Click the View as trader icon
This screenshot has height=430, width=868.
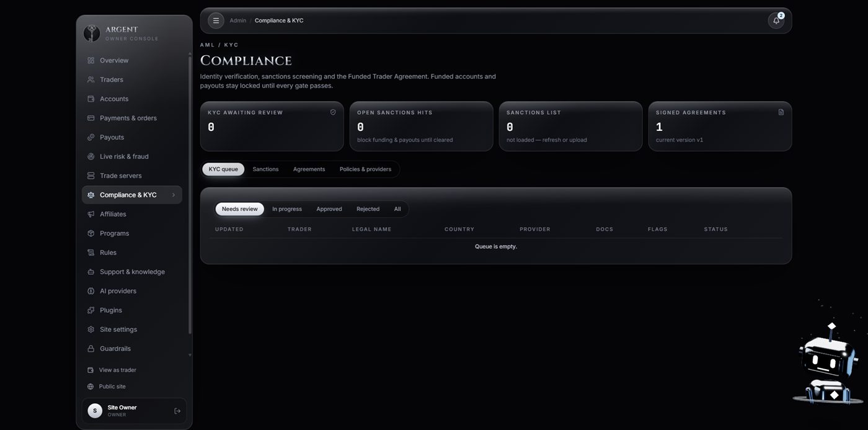click(x=91, y=370)
